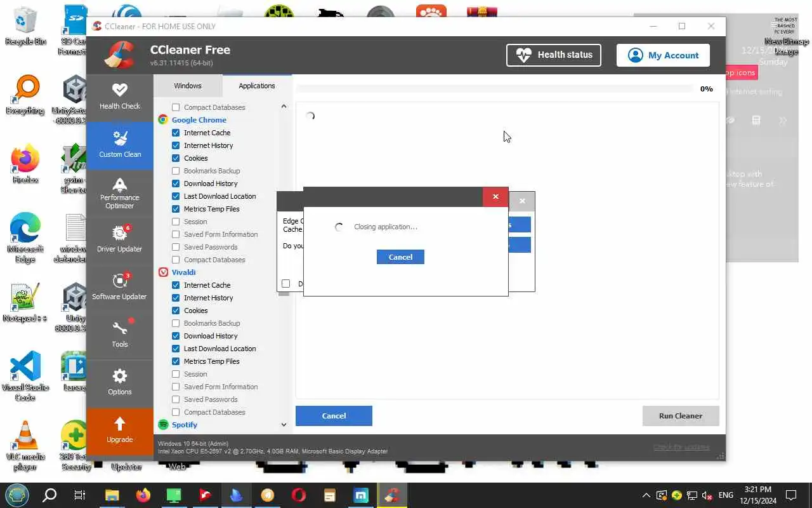Uncheck Internet Cache under Vivaldi
This screenshot has width=812, height=508.
pyautogui.click(x=176, y=285)
